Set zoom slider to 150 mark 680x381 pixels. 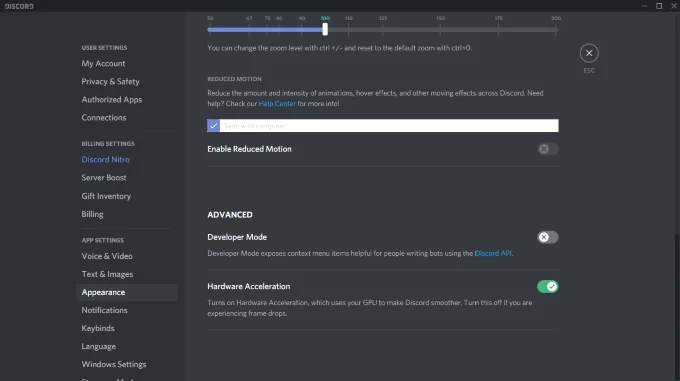click(440, 29)
